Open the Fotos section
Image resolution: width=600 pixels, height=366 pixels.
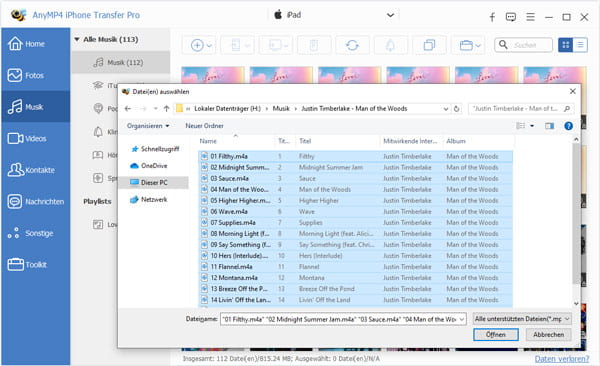tap(35, 75)
